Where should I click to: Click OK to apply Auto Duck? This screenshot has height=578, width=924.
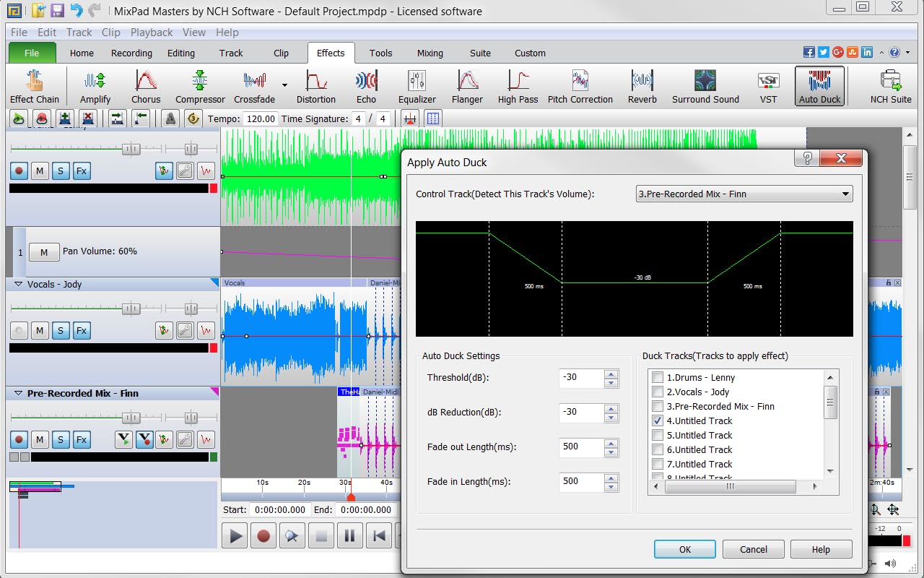684,549
